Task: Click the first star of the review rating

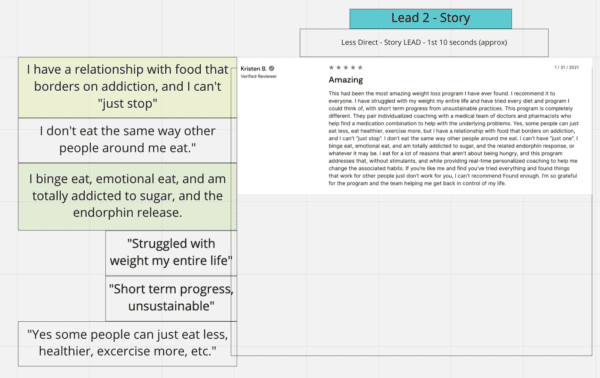Action: (331, 68)
